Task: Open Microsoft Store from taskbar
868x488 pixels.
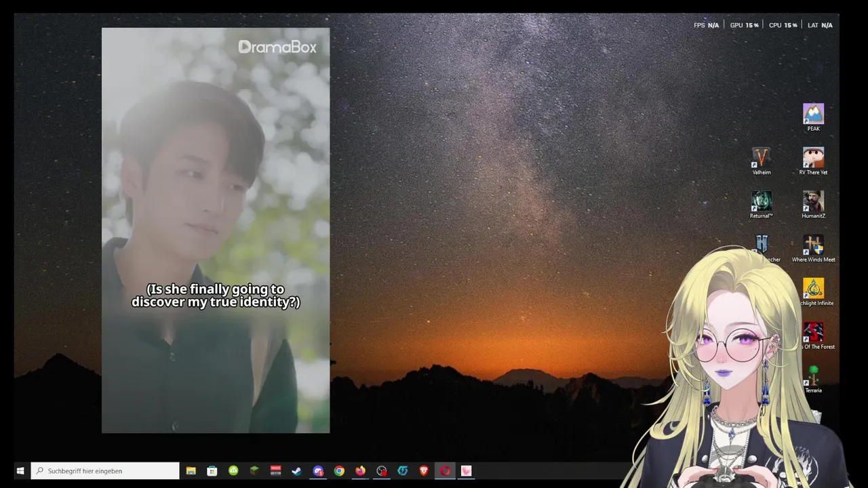Action: point(212,471)
